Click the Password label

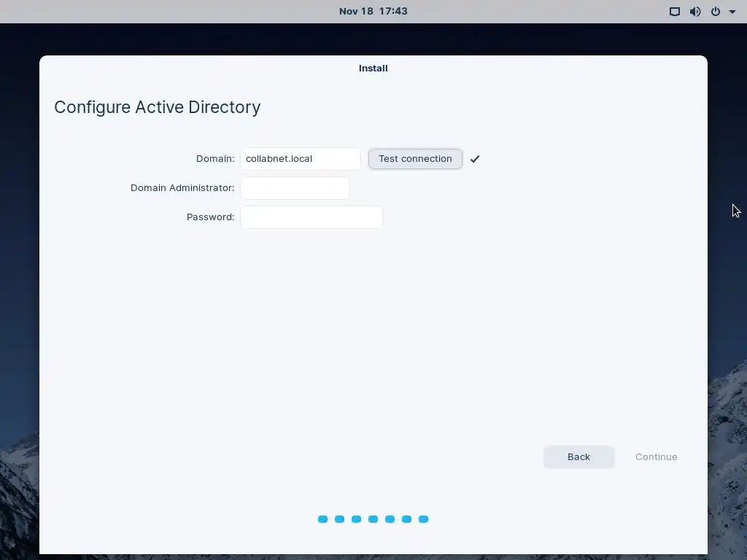211,217
